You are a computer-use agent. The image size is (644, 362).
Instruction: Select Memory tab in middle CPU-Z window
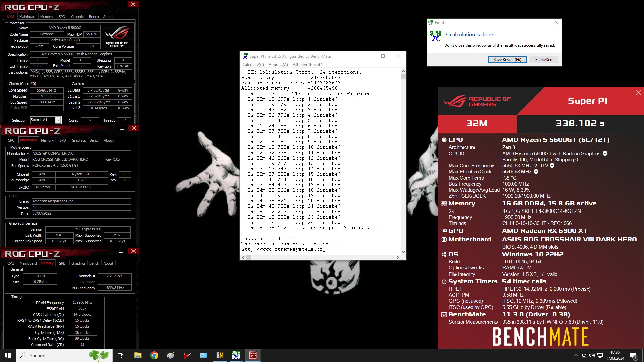click(x=47, y=140)
